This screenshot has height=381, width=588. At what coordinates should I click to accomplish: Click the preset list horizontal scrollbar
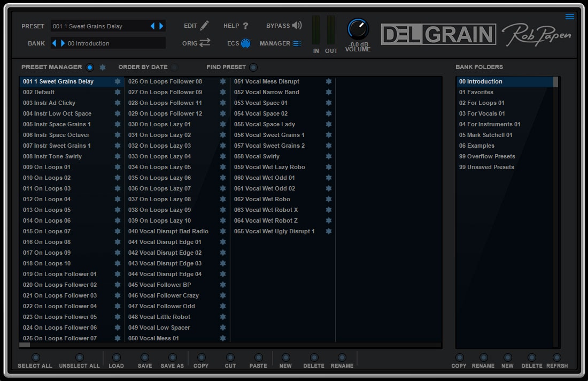point(25,345)
